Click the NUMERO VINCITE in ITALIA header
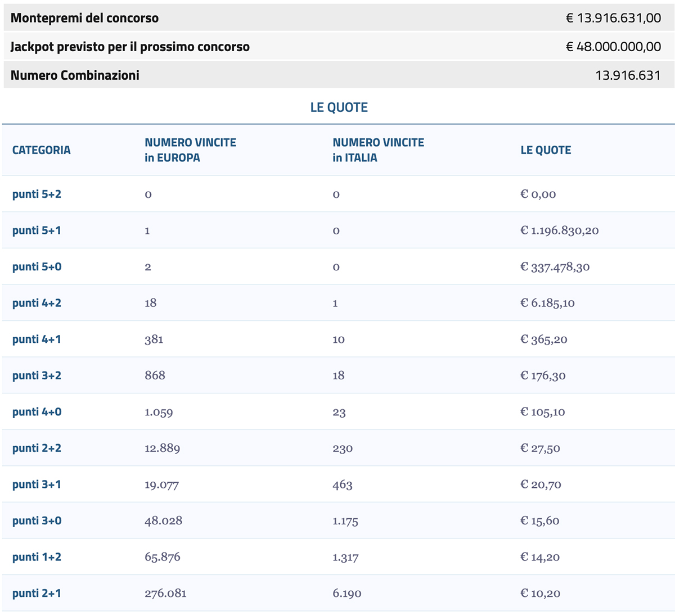 378,150
